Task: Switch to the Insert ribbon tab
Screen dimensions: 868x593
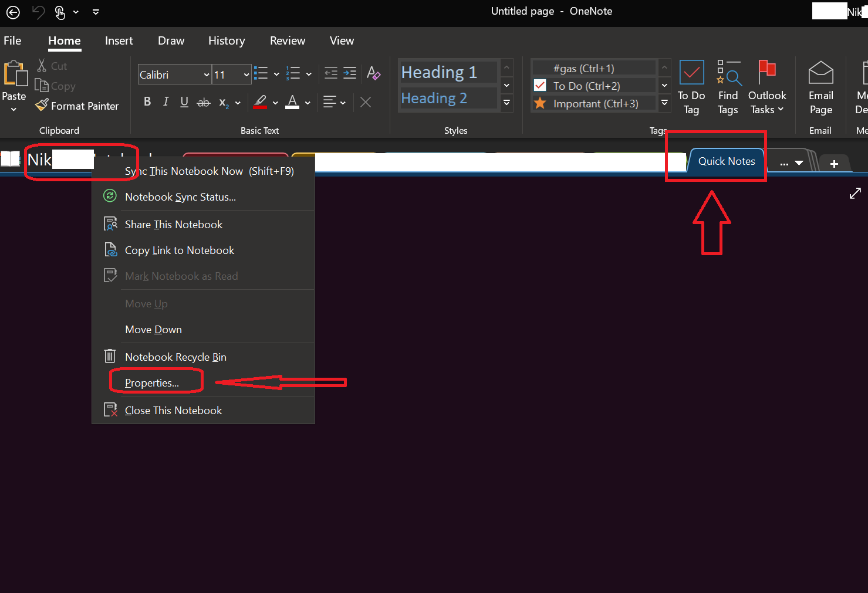Action: (119, 40)
